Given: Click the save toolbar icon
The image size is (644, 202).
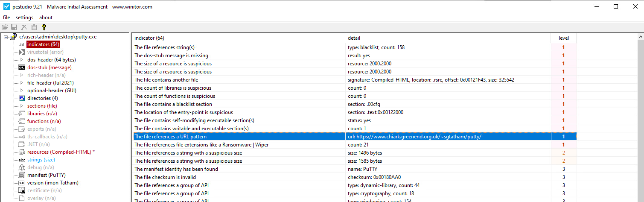Looking at the screenshot, I should [14, 27].
